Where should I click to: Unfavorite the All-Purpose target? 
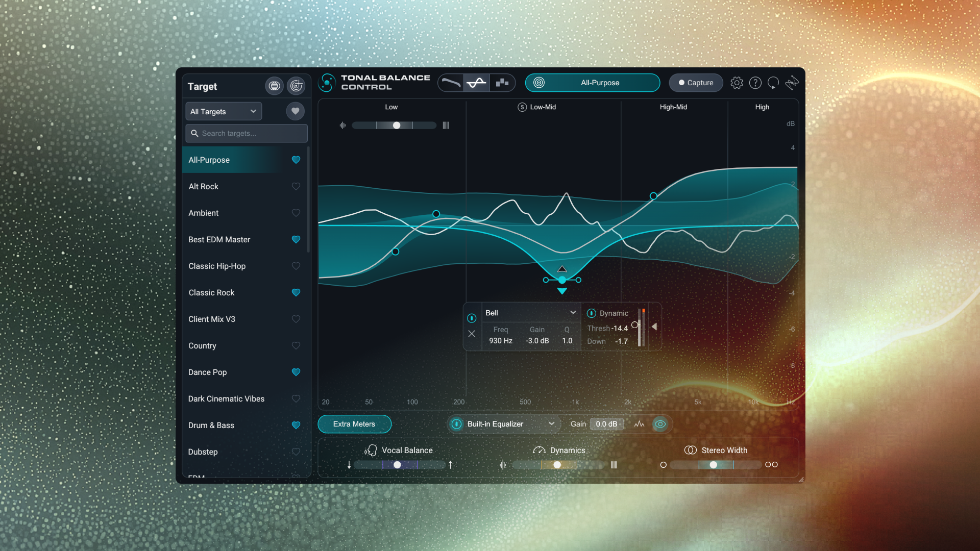tap(296, 160)
